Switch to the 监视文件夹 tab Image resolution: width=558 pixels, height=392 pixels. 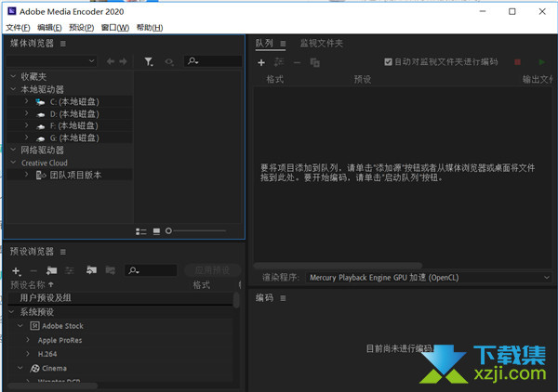click(322, 44)
